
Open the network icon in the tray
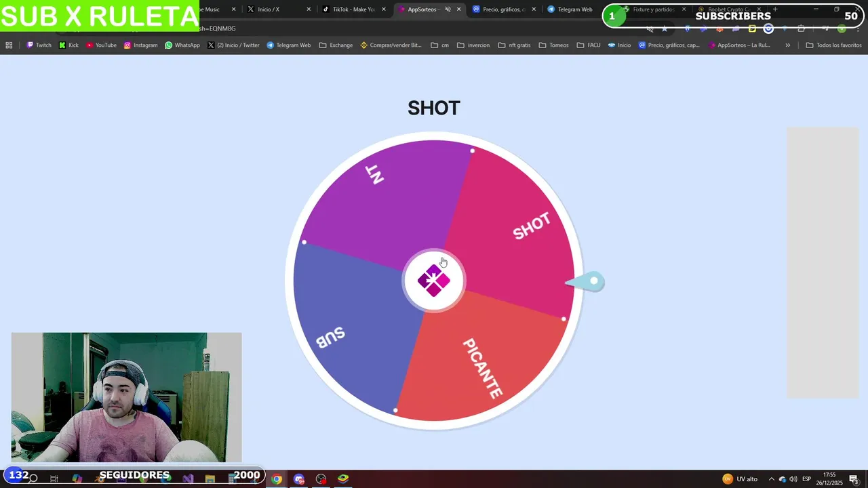point(783,479)
